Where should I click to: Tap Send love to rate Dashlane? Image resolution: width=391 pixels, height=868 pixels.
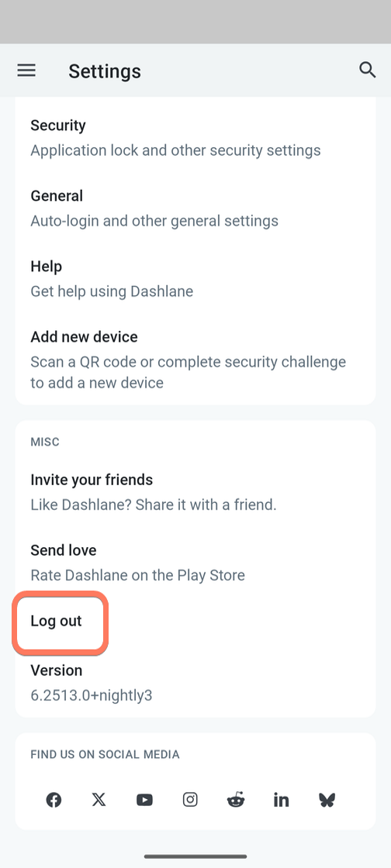click(x=195, y=563)
